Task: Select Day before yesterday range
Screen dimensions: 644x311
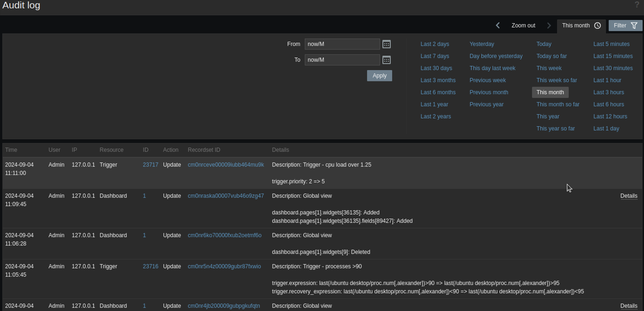Action: point(496,56)
